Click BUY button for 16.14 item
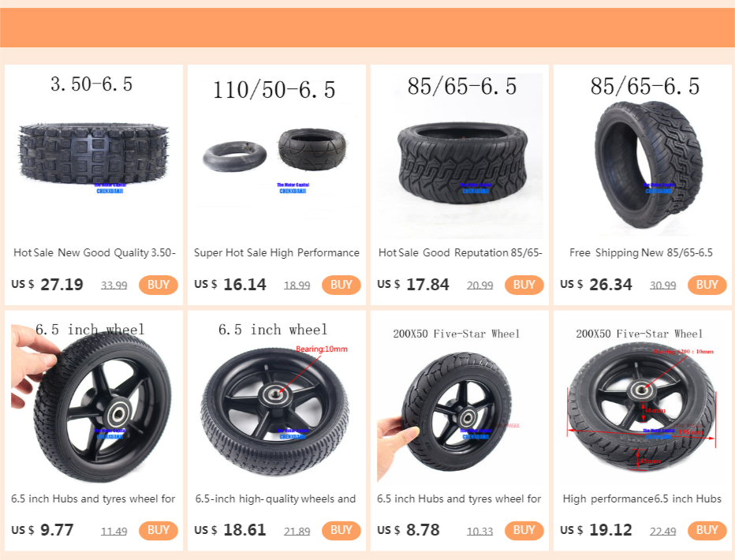The width and height of the screenshot is (735, 560). coord(341,285)
